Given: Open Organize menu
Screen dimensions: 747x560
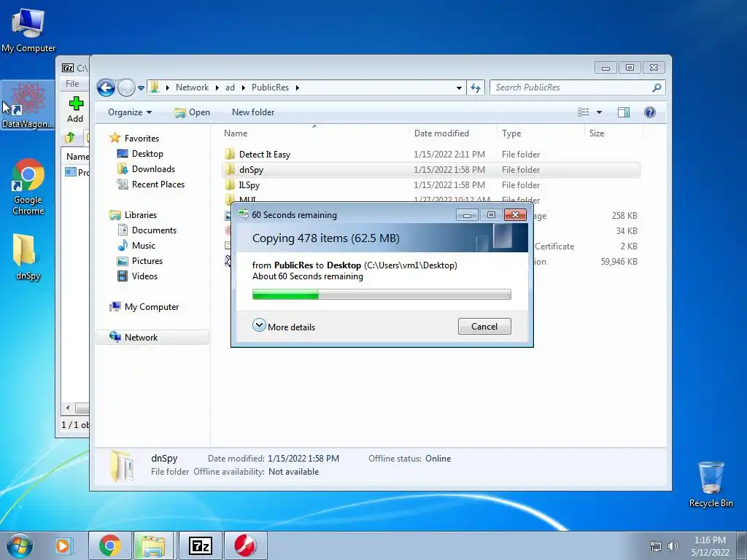Looking at the screenshot, I should pyautogui.click(x=130, y=112).
